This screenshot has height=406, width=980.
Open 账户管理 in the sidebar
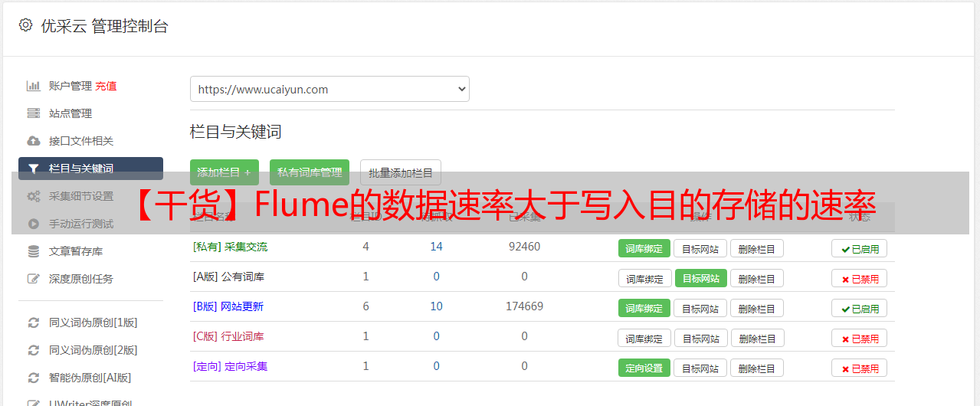tap(70, 86)
